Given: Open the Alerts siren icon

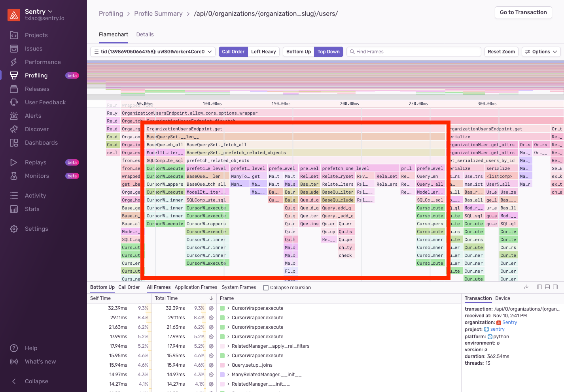Looking at the screenshot, I should (x=14, y=116).
